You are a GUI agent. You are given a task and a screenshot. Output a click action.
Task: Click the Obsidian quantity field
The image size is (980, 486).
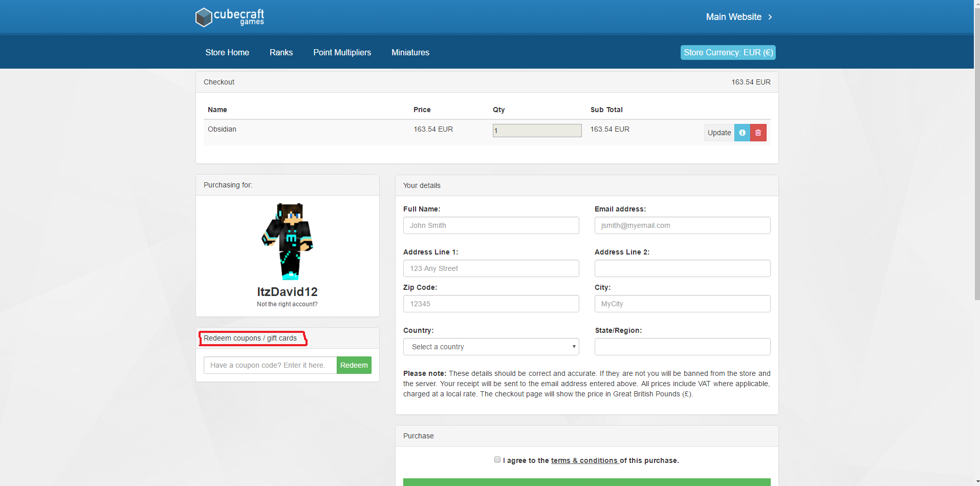[x=537, y=131]
